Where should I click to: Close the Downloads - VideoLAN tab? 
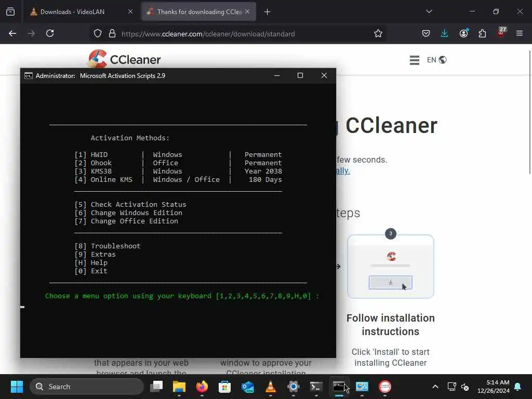click(130, 11)
